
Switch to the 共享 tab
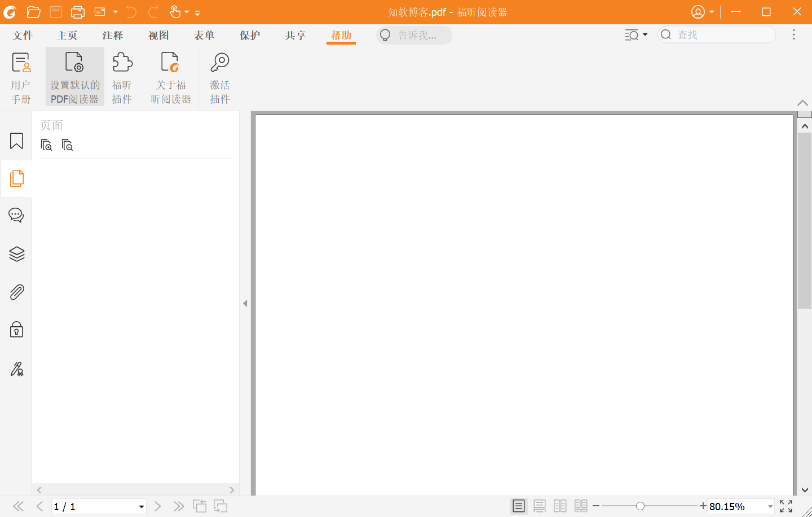[x=295, y=36]
